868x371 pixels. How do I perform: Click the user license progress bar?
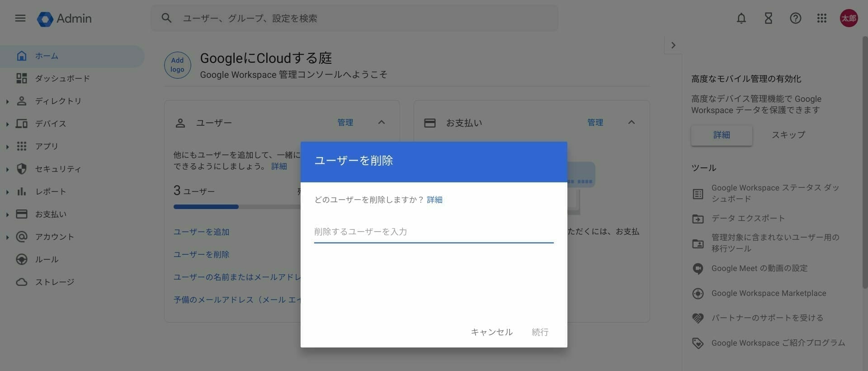coord(237,207)
